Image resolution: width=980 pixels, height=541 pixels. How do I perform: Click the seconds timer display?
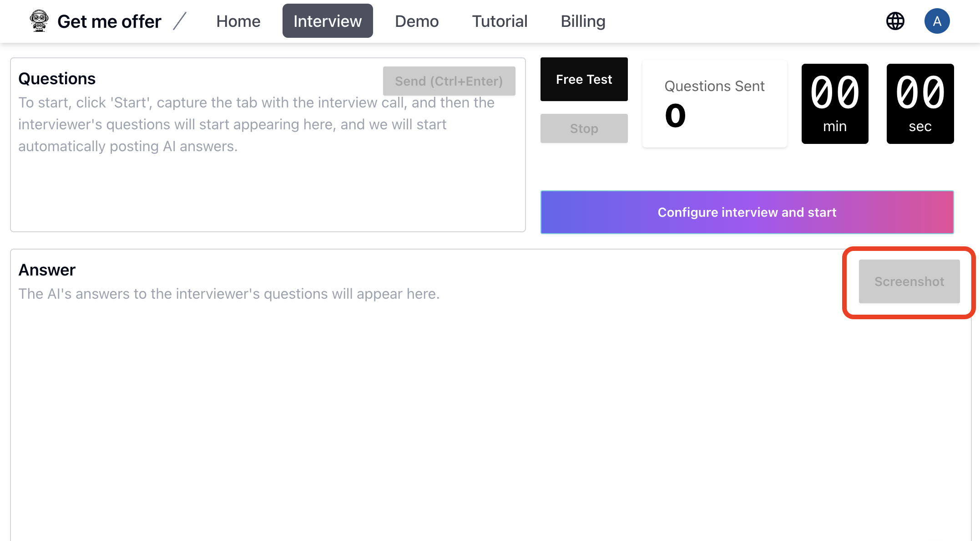coord(920,104)
